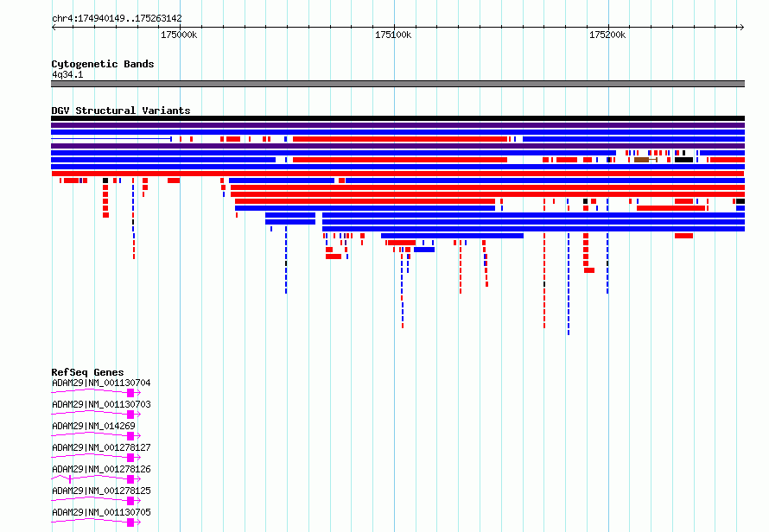Click ADAM29|NM_001278126 gene label
This screenshot has height=532, width=769.
pyautogui.click(x=101, y=469)
